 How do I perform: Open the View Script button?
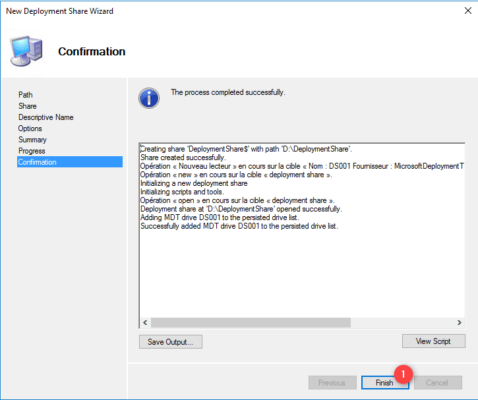[x=433, y=341]
